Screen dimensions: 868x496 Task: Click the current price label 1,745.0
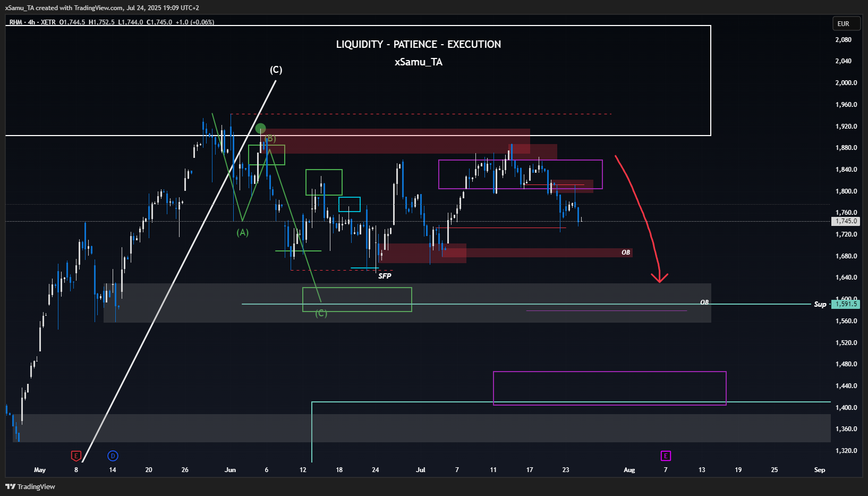[846, 221]
